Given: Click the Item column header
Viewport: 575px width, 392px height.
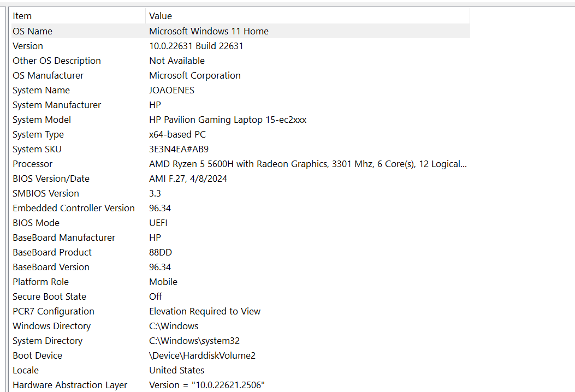Looking at the screenshot, I should [22, 16].
